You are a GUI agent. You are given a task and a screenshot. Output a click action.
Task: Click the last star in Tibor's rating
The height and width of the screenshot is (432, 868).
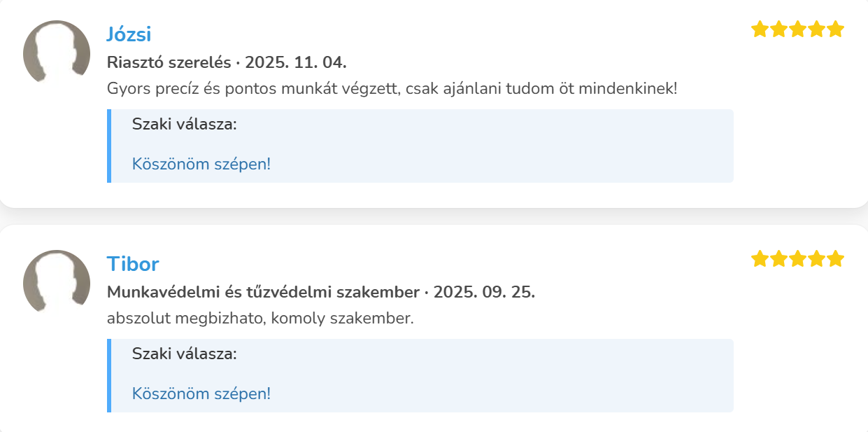click(x=835, y=259)
